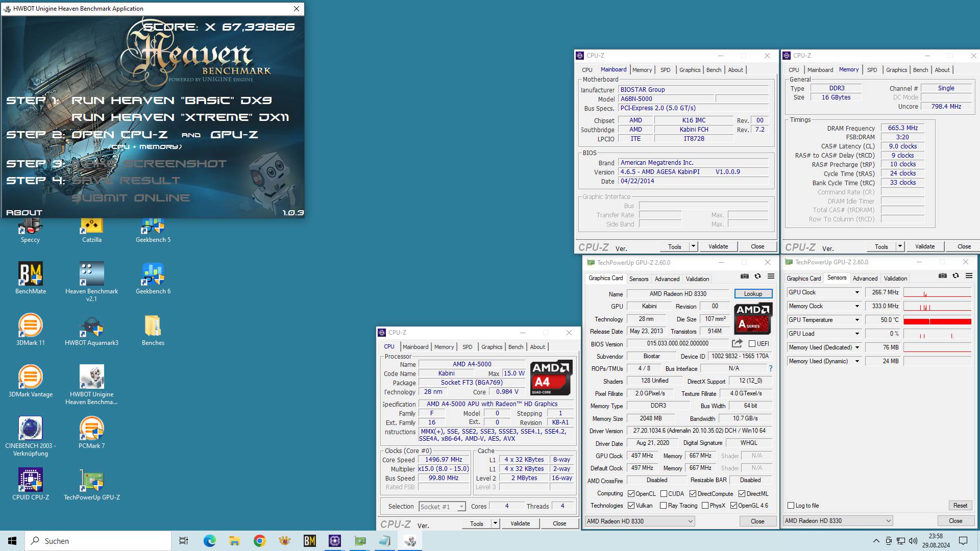Refresh GPU-Z Graphics Card window
Image resolution: width=980 pixels, height=551 pixels.
757,276
